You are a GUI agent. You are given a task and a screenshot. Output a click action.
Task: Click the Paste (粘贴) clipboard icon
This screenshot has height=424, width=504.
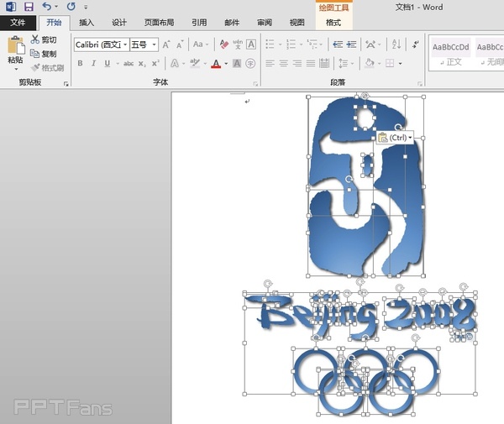[15, 46]
